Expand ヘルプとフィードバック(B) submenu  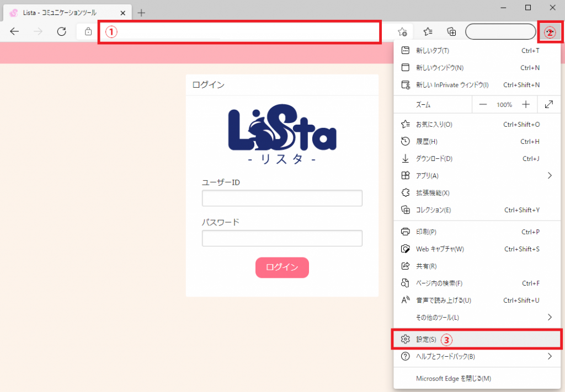477,356
